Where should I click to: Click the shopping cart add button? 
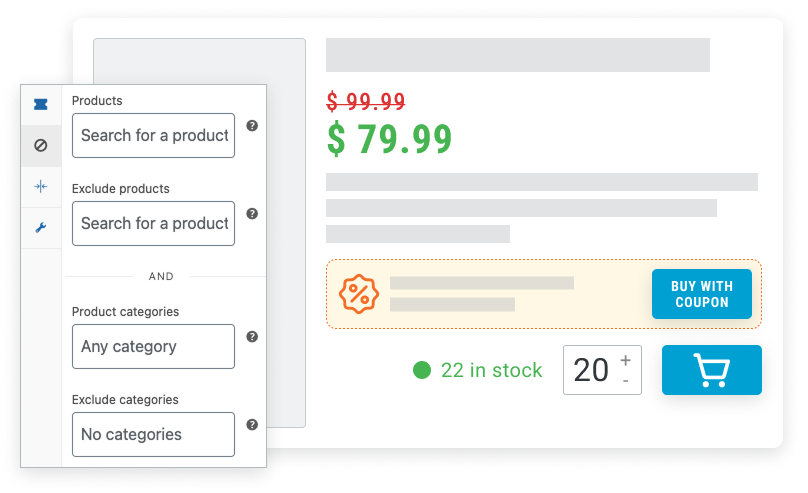(711, 370)
